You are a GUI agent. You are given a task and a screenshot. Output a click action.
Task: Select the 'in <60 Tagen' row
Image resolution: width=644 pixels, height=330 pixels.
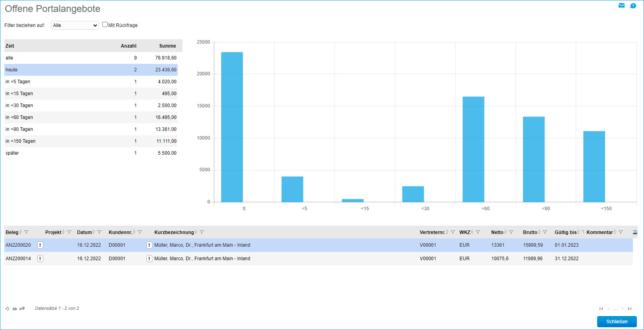(x=91, y=117)
